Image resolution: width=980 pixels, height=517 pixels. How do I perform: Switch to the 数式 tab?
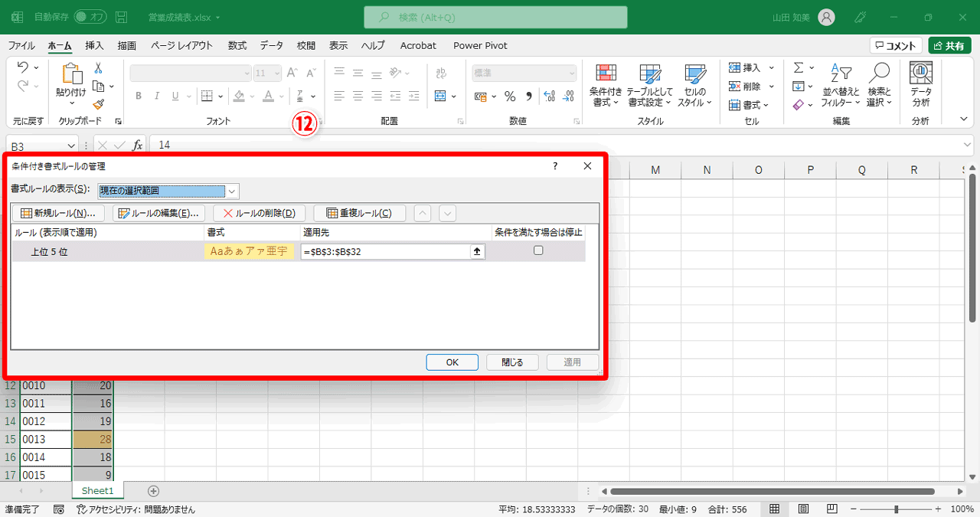point(237,45)
